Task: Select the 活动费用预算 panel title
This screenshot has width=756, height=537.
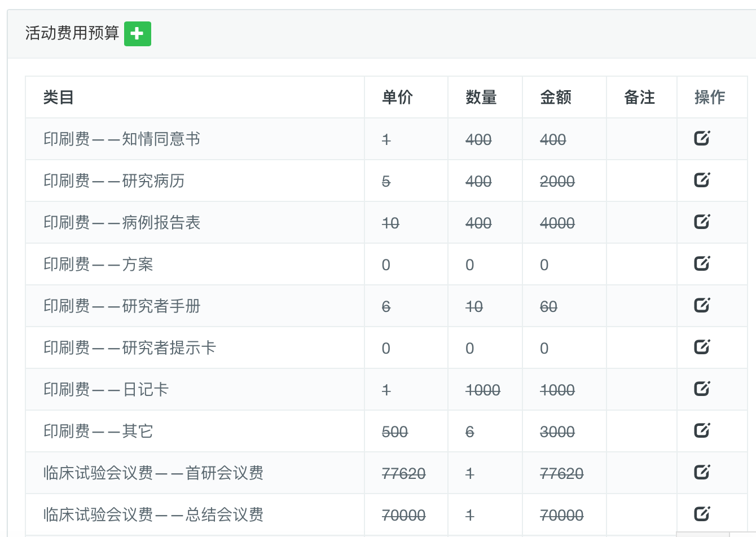Action: 72,33
